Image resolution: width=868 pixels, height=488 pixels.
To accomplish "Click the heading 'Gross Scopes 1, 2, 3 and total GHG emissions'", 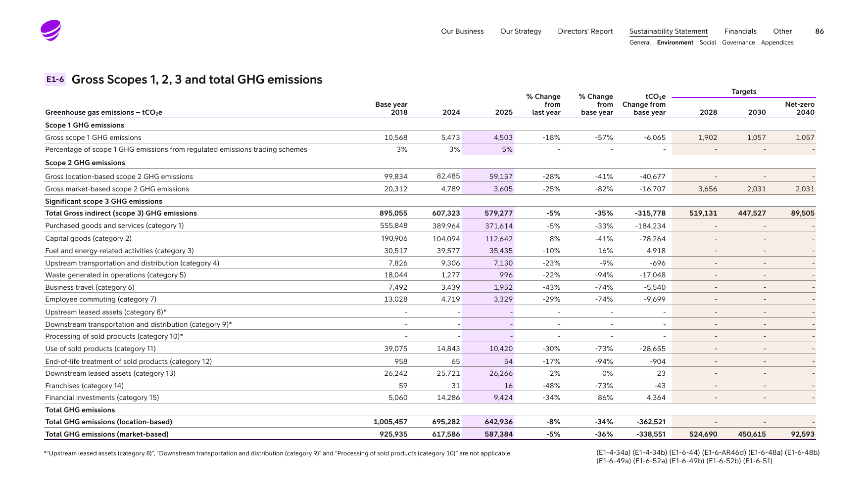I will (197, 80).
